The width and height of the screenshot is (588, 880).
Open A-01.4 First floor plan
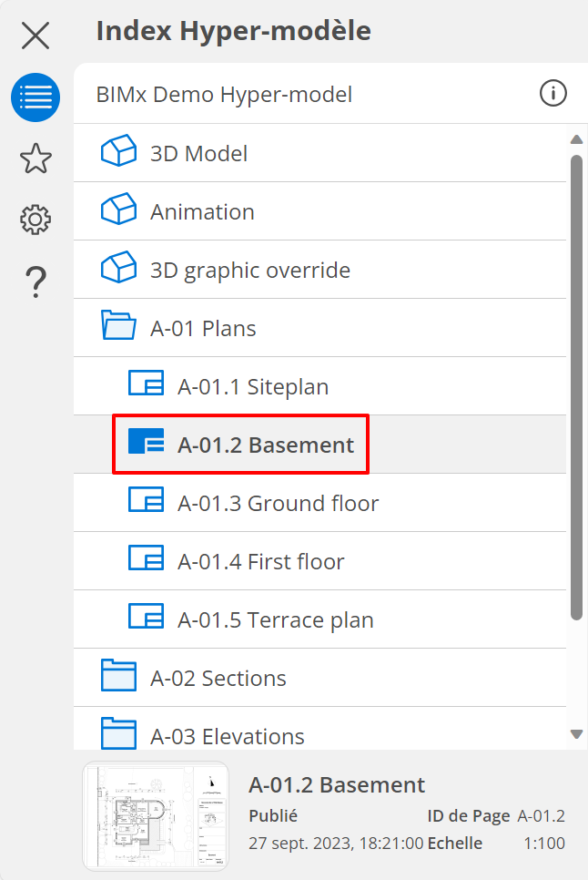tap(260, 561)
